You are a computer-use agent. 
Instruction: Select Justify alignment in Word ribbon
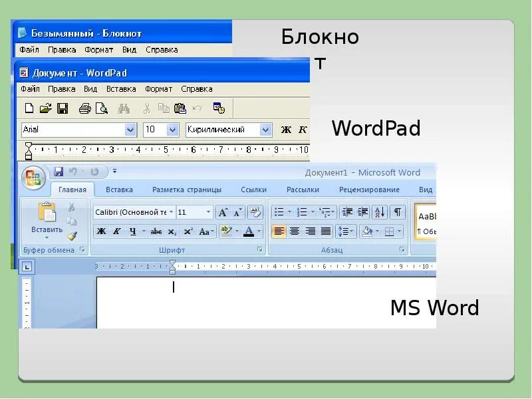pyautogui.click(x=326, y=231)
